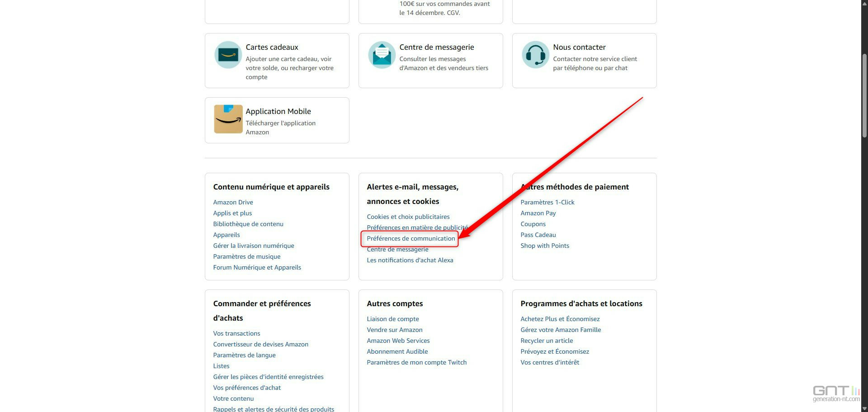Select Recycler un article link
Image resolution: width=868 pixels, height=412 pixels.
pos(547,341)
